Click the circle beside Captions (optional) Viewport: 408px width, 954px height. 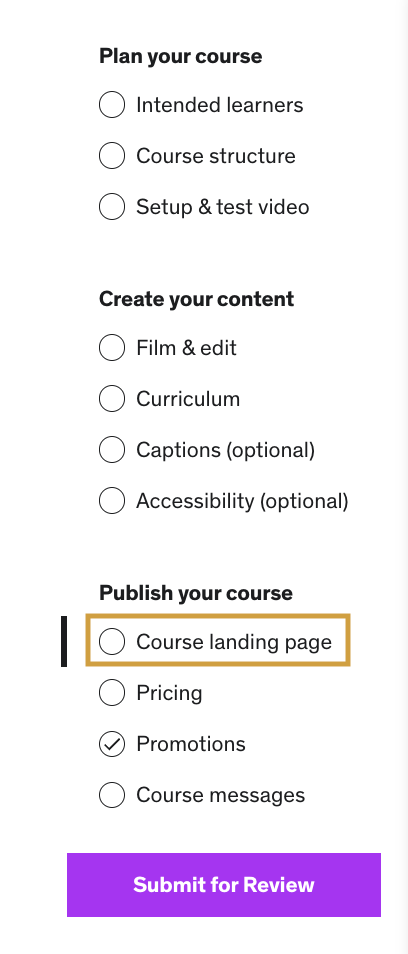pos(112,450)
